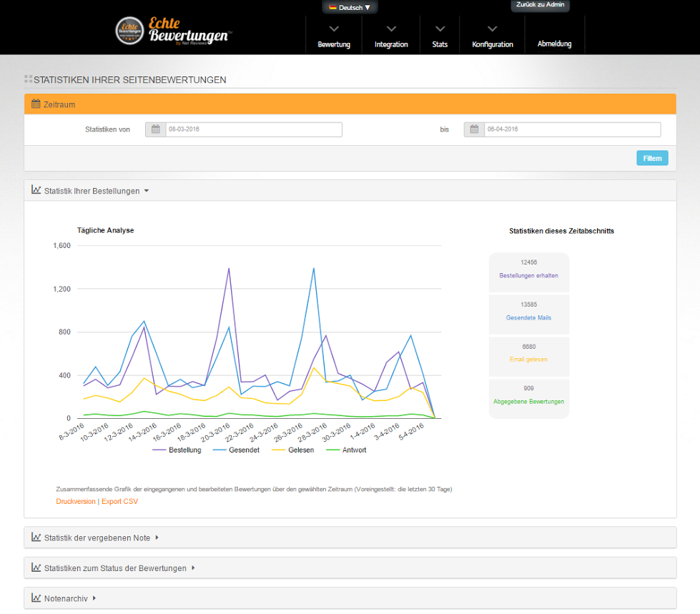The image size is (700, 614).
Task: Expand the Stats menu chevron
Action: pos(440,29)
